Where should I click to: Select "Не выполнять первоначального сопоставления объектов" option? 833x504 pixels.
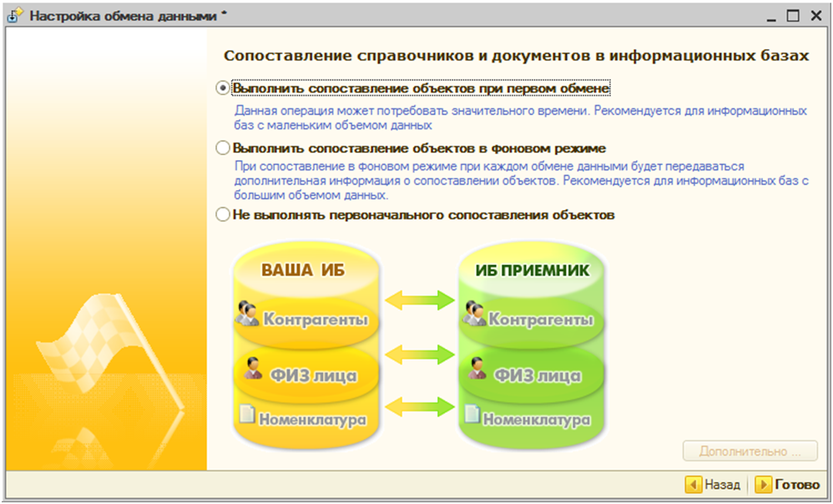(222, 214)
